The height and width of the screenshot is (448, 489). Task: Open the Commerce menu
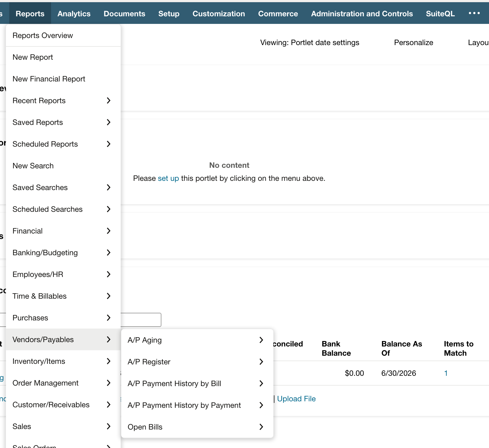[278, 14]
